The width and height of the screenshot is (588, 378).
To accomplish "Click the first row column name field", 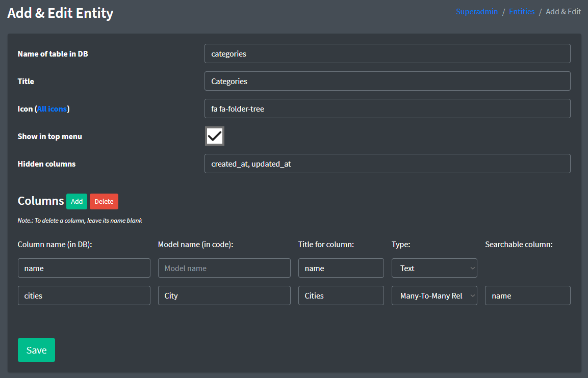I will [x=84, y=268].
